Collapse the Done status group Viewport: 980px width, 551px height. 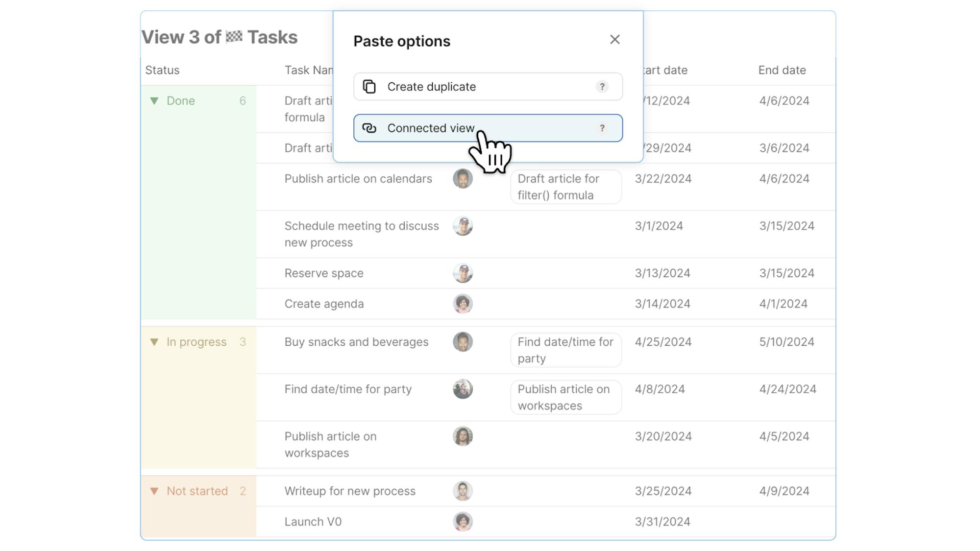[154, 101]
